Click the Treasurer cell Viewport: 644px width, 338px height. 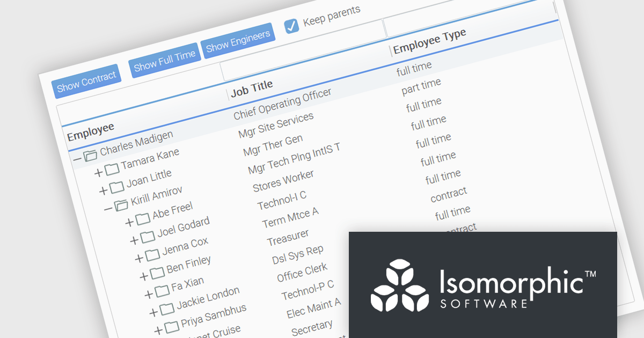(288, 238)
